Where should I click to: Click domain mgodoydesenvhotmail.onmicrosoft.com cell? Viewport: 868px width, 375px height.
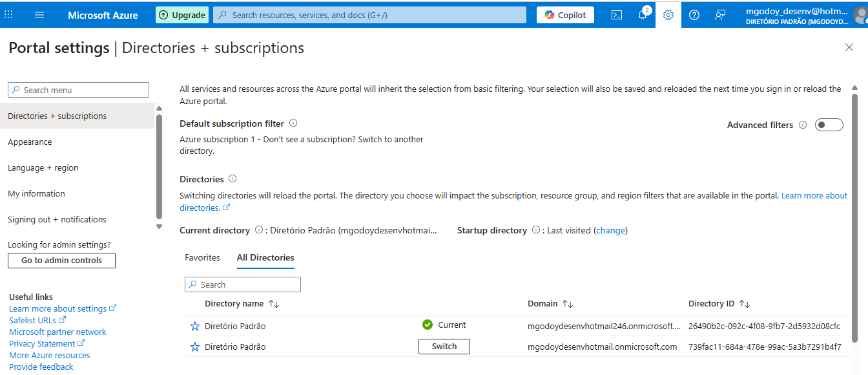[x=602, y=347]
